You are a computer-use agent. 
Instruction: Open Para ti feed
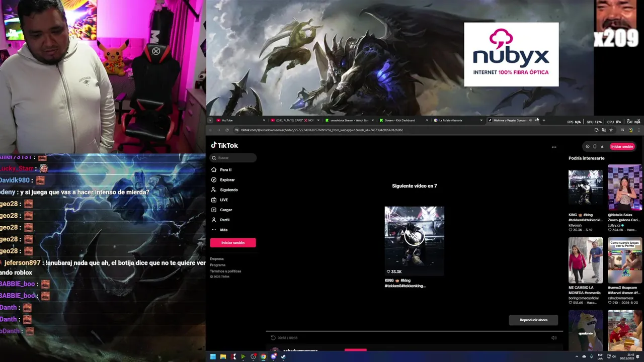(x=221, y=170)
